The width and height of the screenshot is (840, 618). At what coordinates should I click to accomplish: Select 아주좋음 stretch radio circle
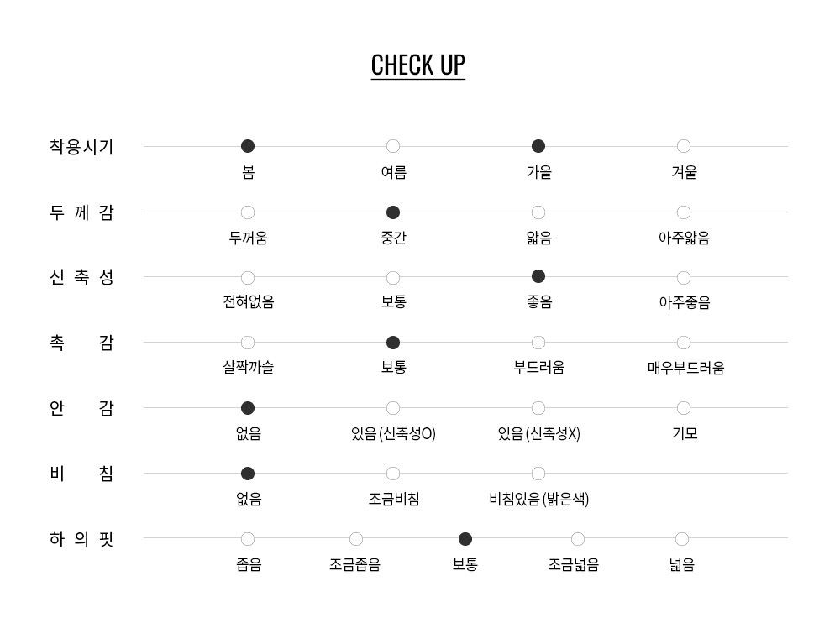(684, 277)
